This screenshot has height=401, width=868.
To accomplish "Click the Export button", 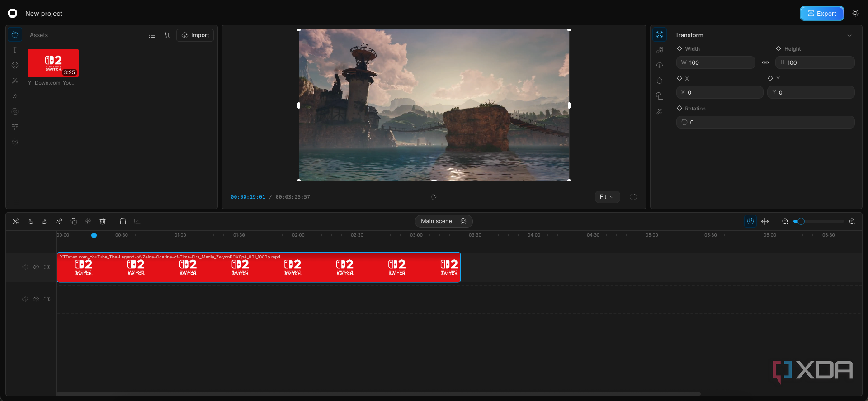I will click(822, 14).
